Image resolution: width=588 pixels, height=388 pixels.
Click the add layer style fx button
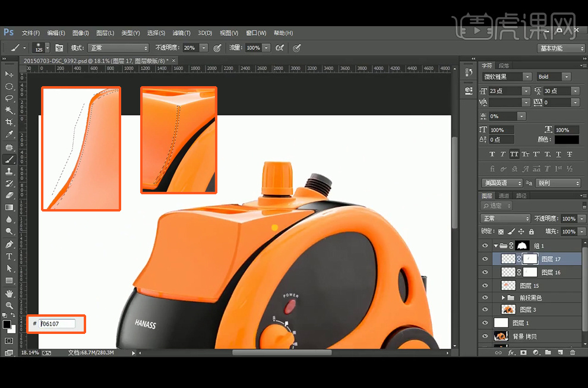pyautogui.click(x=511, y=352)
